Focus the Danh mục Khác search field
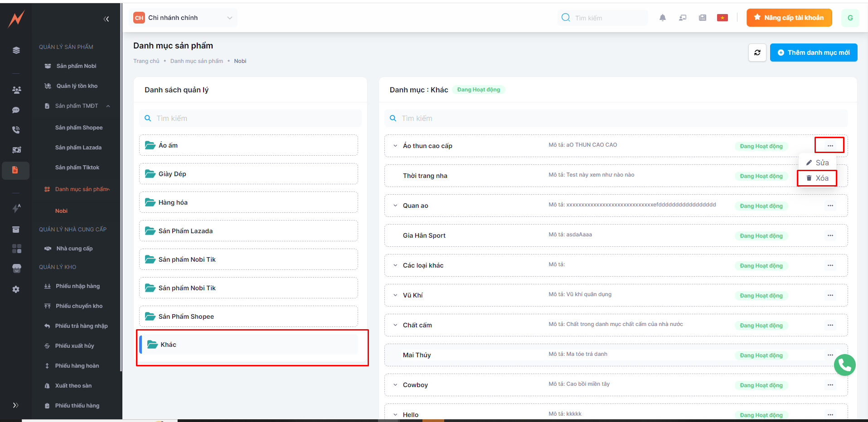Image resolution: width=868 pixels, height=422 pixels. click(x=616, y=118)
